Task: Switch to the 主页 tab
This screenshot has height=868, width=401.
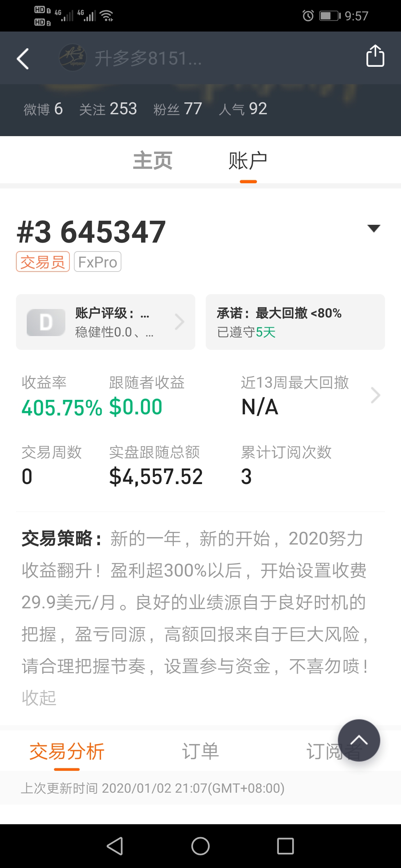Action: tap(153, 161)
